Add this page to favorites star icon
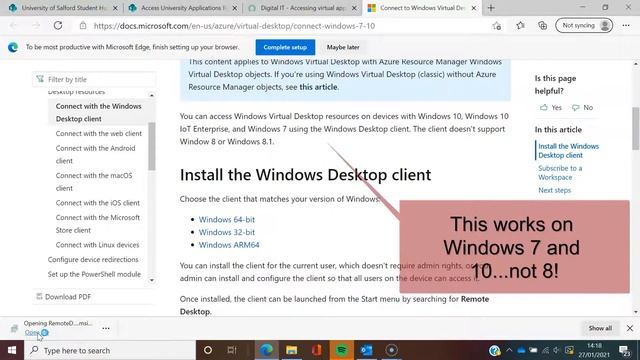 pos(496,26)
